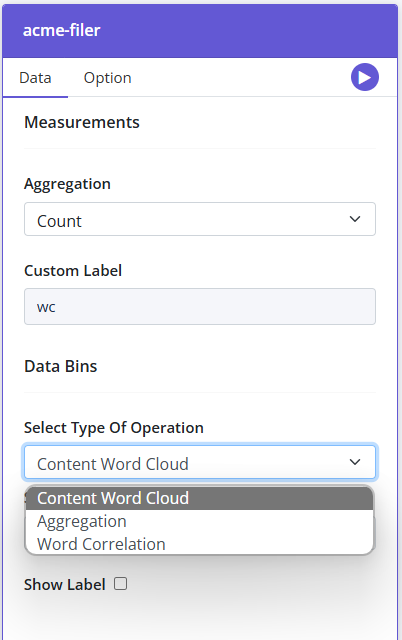Image resolution: width=402 pixels, height=640 pixels.
Task: Click the acme-filer panel title
Action: pos(61,30)
